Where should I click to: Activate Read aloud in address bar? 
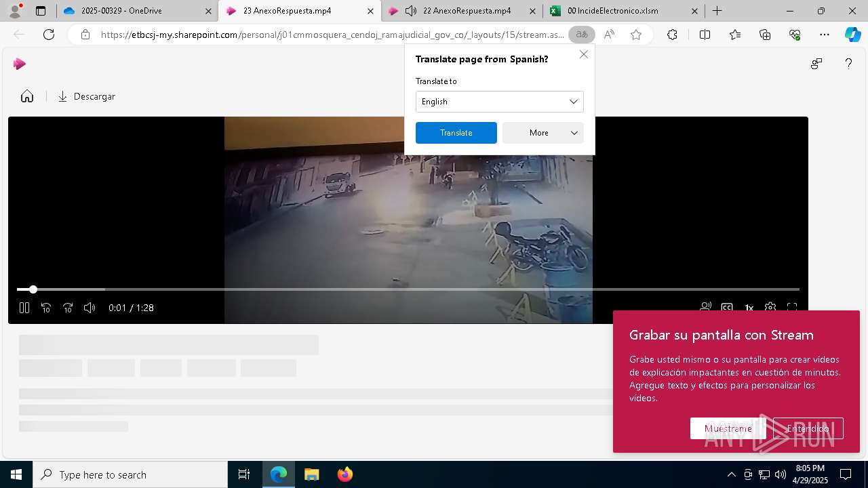point(609,35)
